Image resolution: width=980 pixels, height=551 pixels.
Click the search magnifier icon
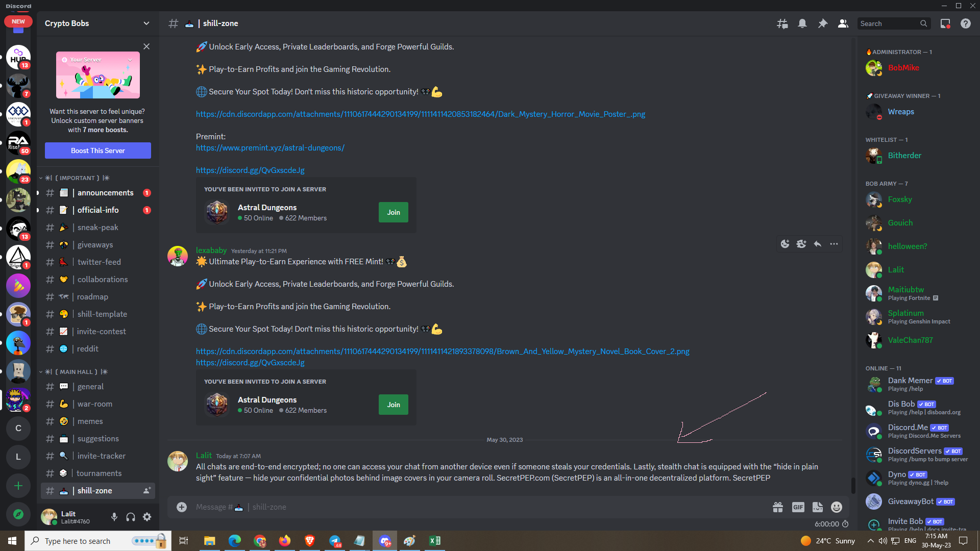click(923, 23)
